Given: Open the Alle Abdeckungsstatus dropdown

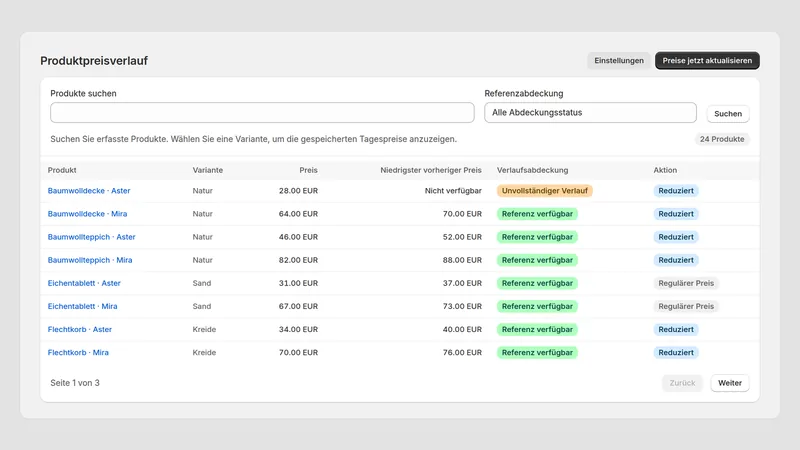Looking at the screenshot, I should coord(590,113).
